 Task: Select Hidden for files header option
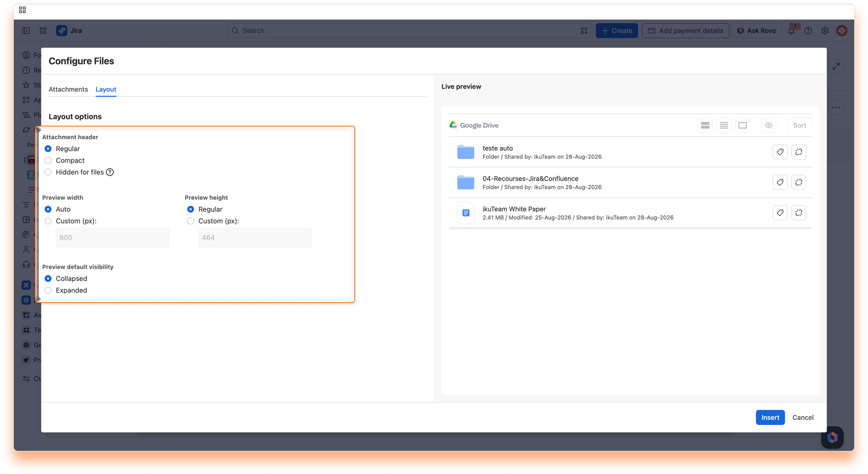(x=48, y=172)
